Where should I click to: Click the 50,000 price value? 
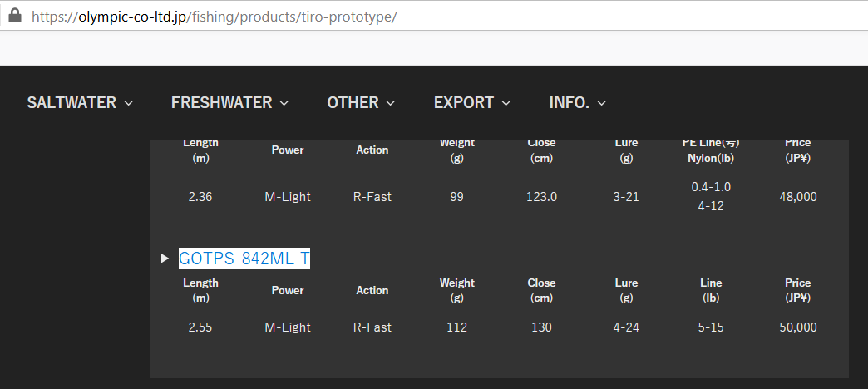pos(797,327)
